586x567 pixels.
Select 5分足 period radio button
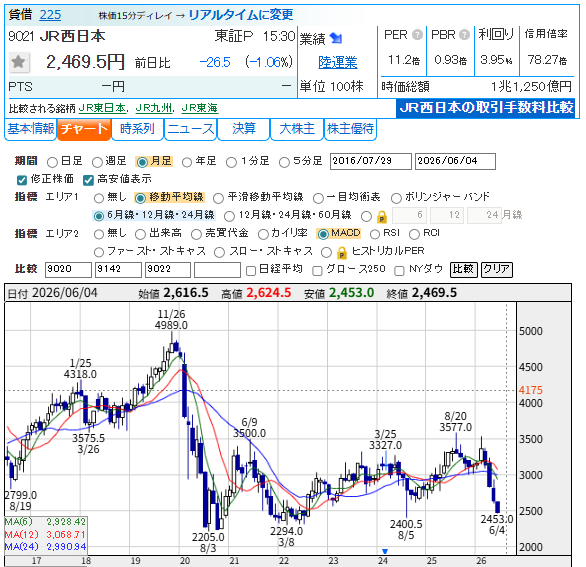coord(284,162)
